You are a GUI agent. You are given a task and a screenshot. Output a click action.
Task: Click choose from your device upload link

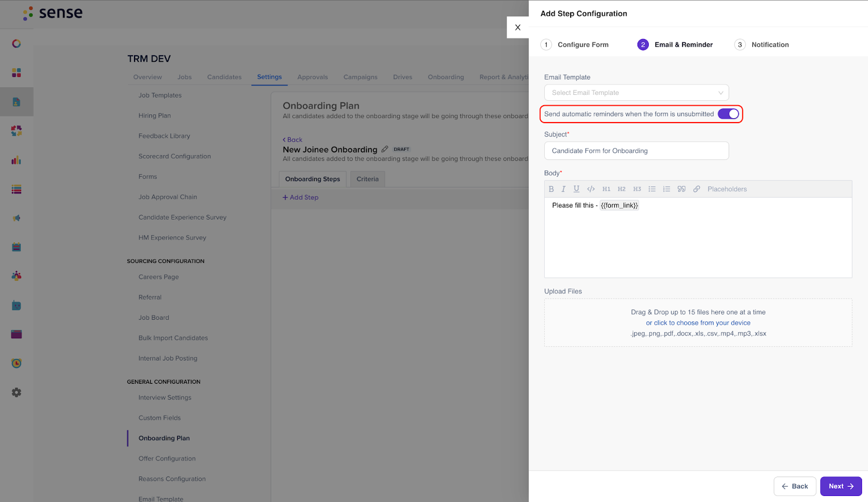click(x=698, y=323)
